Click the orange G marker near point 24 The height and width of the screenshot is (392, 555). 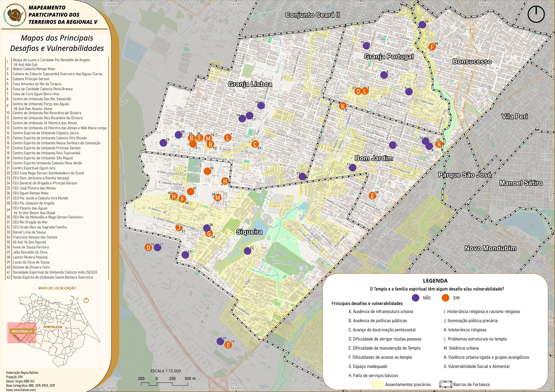pyautogui.click(x=209, y=234)
